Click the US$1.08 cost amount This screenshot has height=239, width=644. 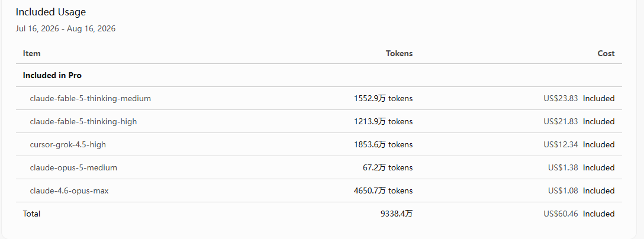pos(563,190)
